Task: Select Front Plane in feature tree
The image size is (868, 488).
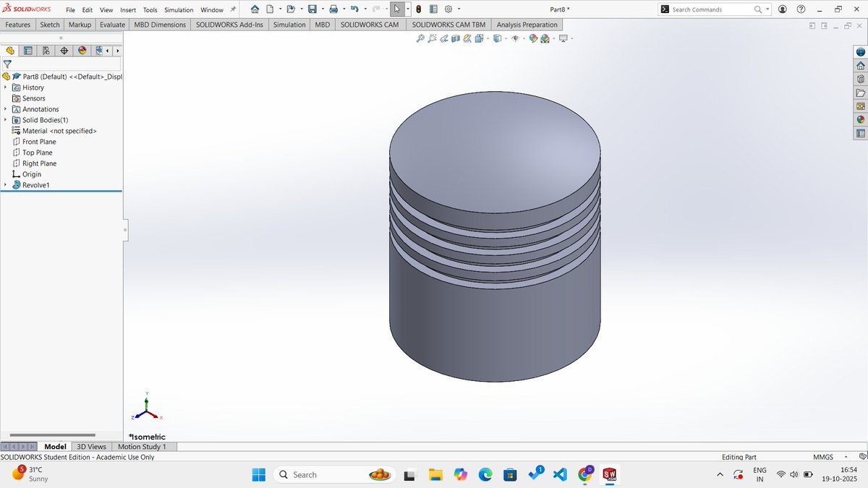Action: (39, 142)
